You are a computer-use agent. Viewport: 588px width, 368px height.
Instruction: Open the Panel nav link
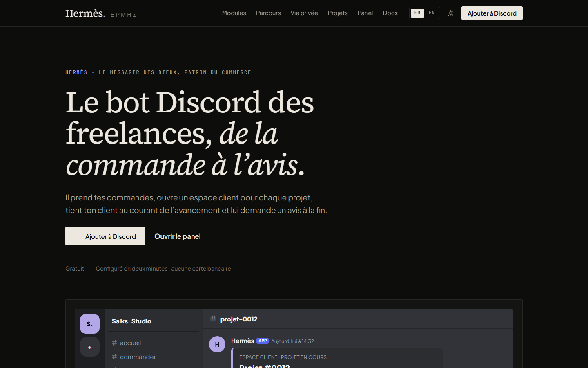coord(365,13)
